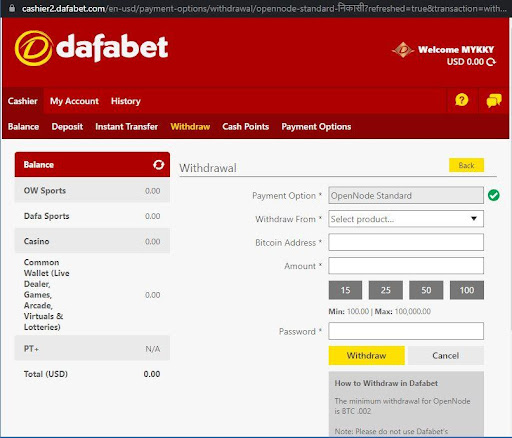Refresh the Balance panel

point(159,165)
